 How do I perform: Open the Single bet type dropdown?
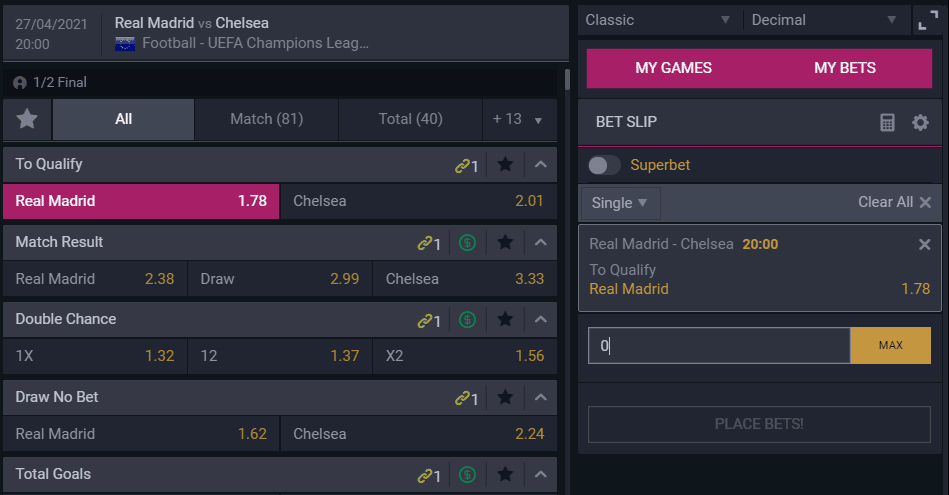(620, 203)
